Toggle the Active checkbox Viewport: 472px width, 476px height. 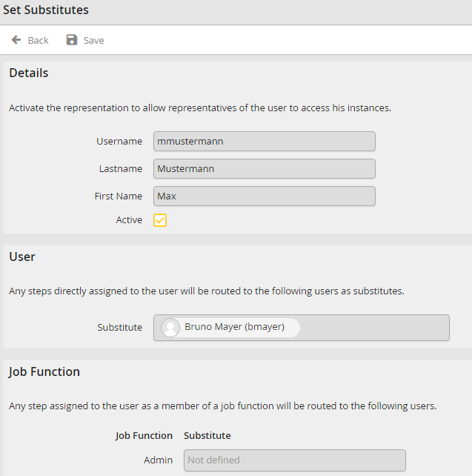click(160, 220)
